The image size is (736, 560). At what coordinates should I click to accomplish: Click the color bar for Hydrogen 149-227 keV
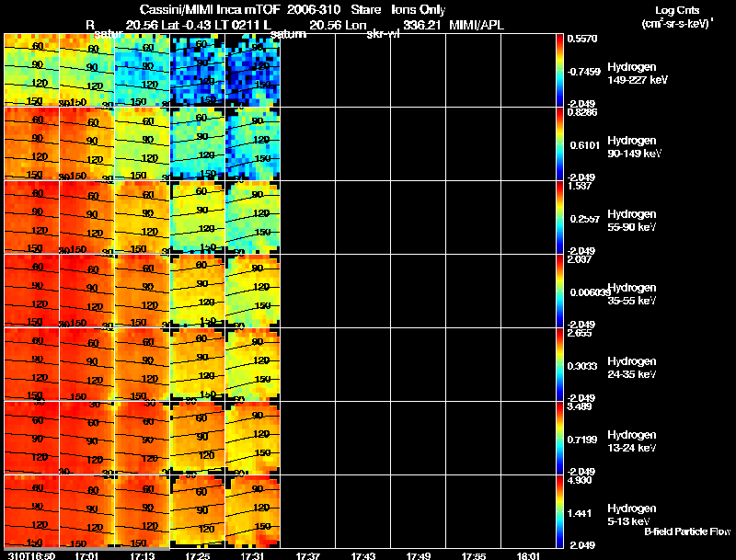(559, 71)
